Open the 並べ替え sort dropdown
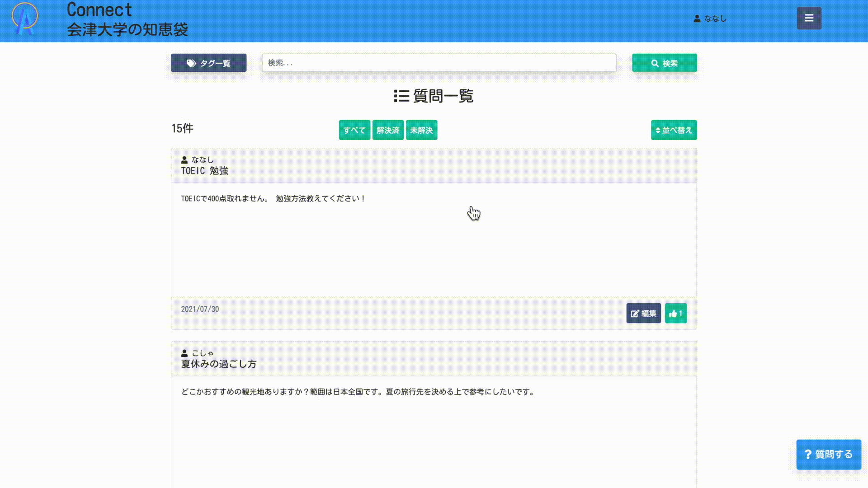 (x=674, y=130)
